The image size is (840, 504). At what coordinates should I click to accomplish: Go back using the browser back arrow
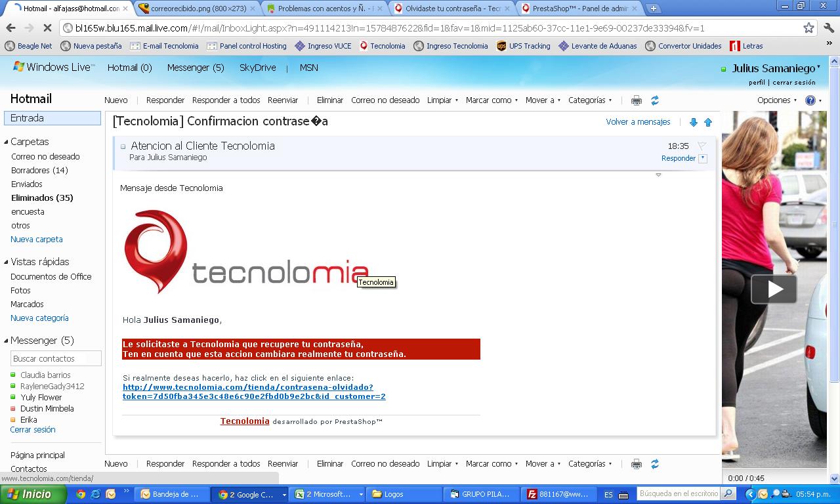10,28
